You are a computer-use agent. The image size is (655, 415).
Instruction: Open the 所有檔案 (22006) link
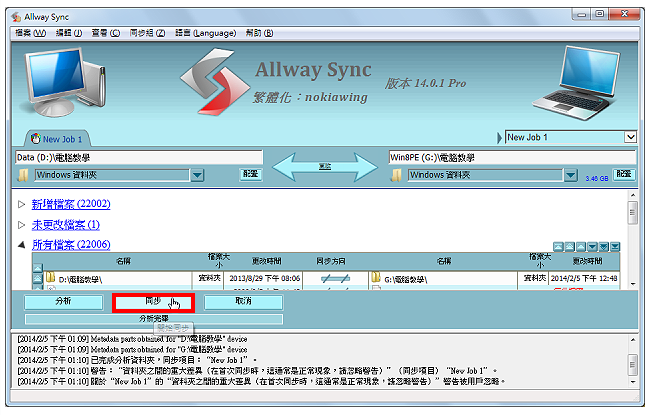(71, 245)
